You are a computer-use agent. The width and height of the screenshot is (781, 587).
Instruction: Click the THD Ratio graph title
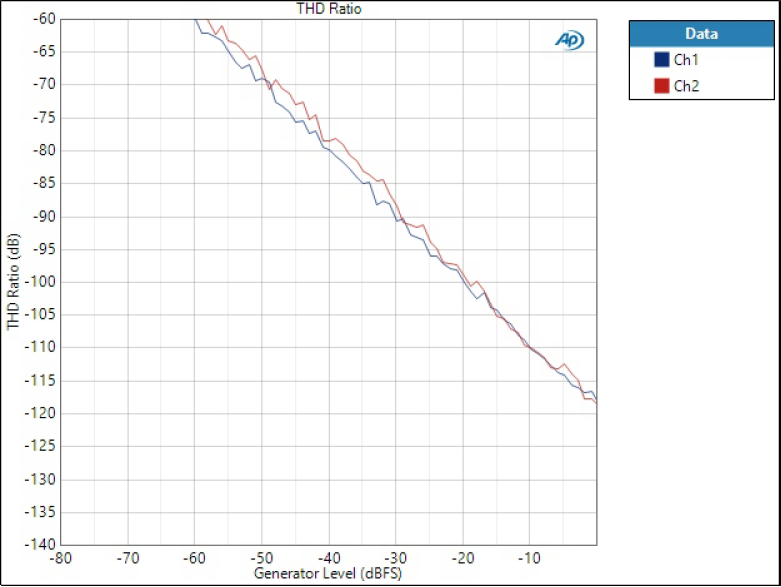(x=329, y=8)
